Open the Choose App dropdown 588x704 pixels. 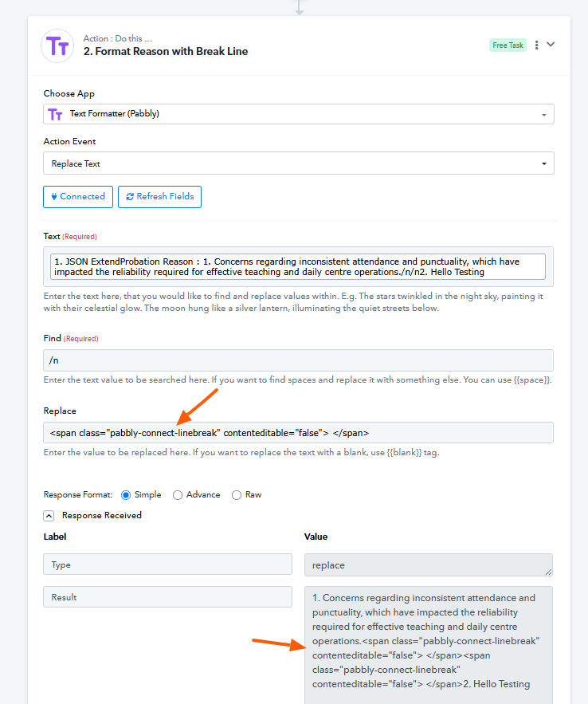pyautogui.click(x=299, y=114)
